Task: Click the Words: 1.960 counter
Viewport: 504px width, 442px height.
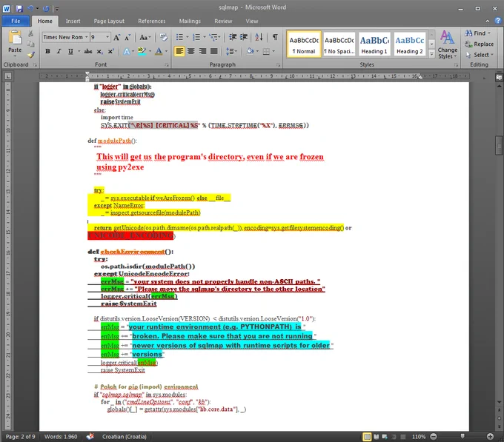Action: pos(61,437)
